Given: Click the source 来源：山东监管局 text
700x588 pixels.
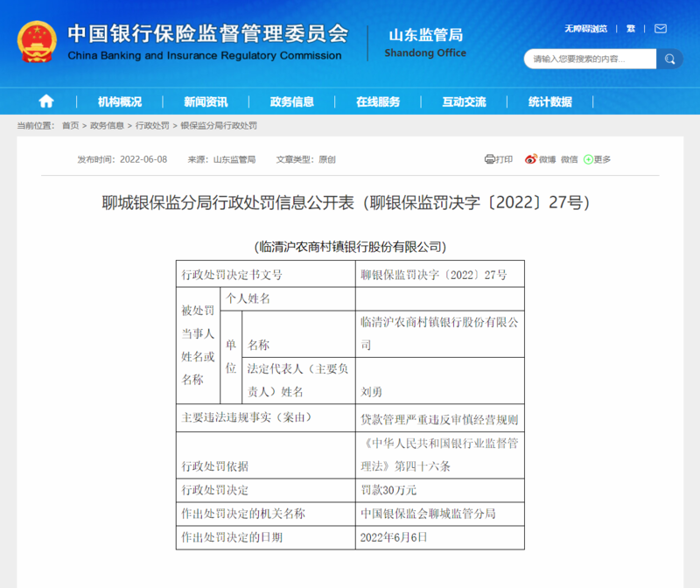Looking at the screenshot, I should (x=221, y=159).
